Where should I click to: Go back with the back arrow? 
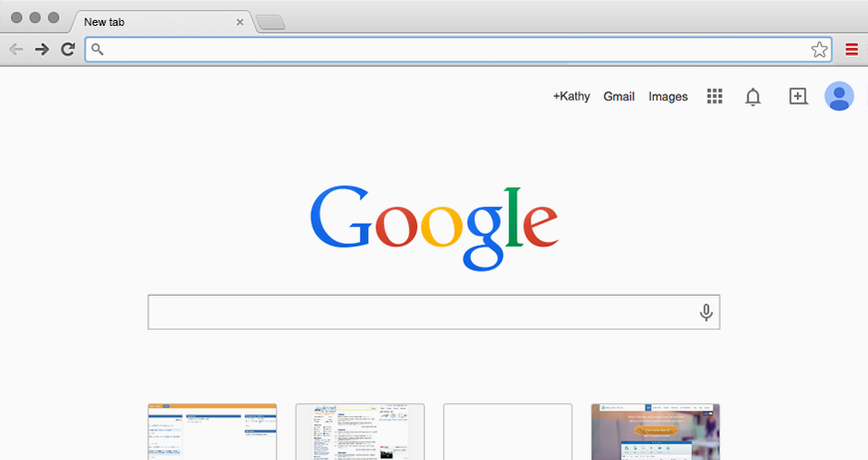click(16, 49)
